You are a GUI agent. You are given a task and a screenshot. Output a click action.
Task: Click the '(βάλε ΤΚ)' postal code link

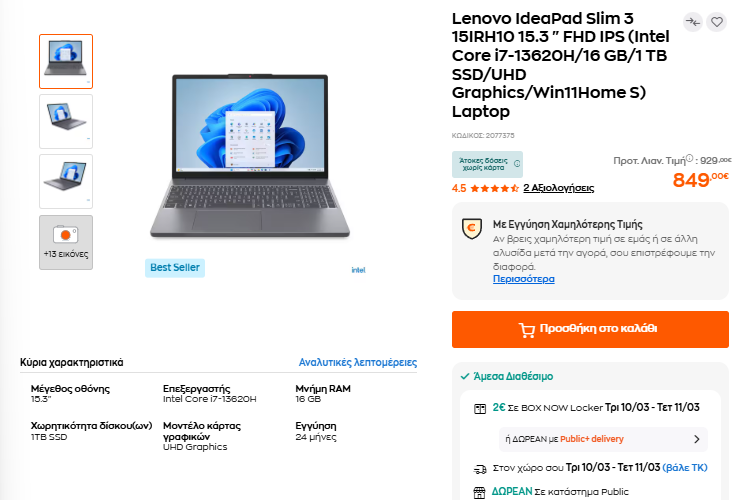pos(685,468)
